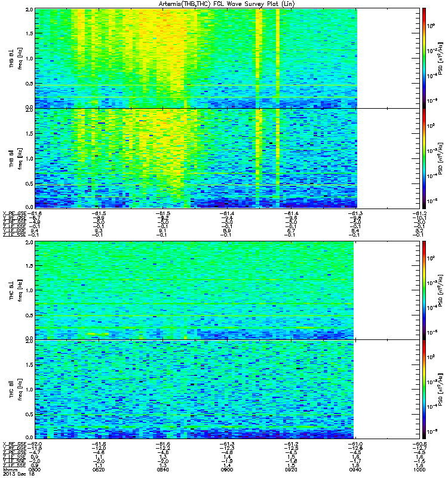Click the '1.5' frequency tick of THB B⊥ panel
Image resolution: width=448 pixels, height=478 pixels.
click(29, 33)
